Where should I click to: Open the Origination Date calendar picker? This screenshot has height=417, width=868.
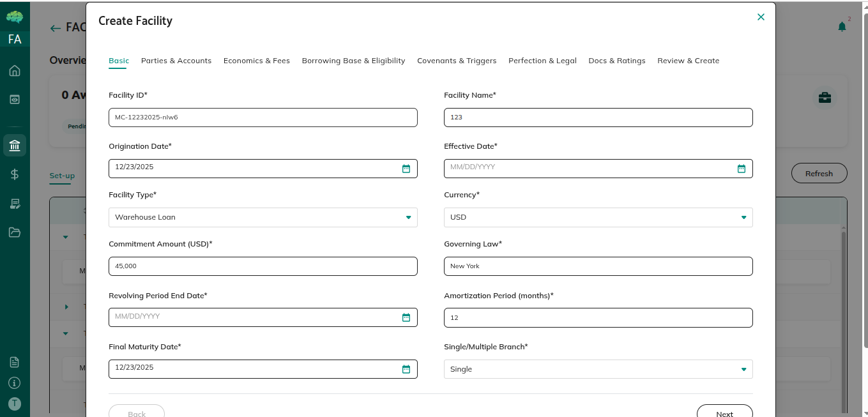[x=406, y=169]
